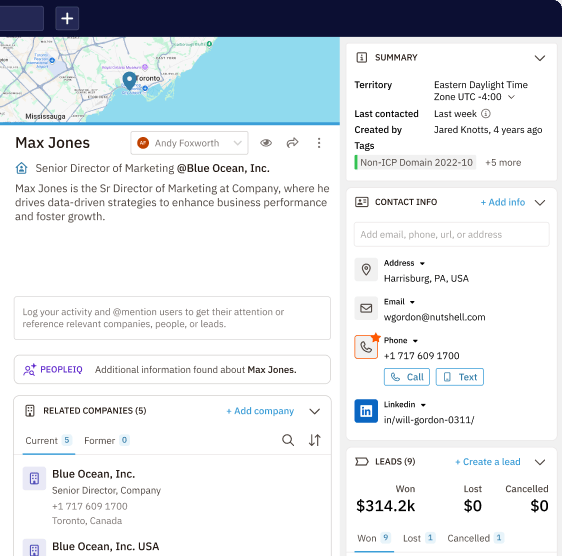Click the Non-ICP Domain 2022-10 tag

click(416, 163)
